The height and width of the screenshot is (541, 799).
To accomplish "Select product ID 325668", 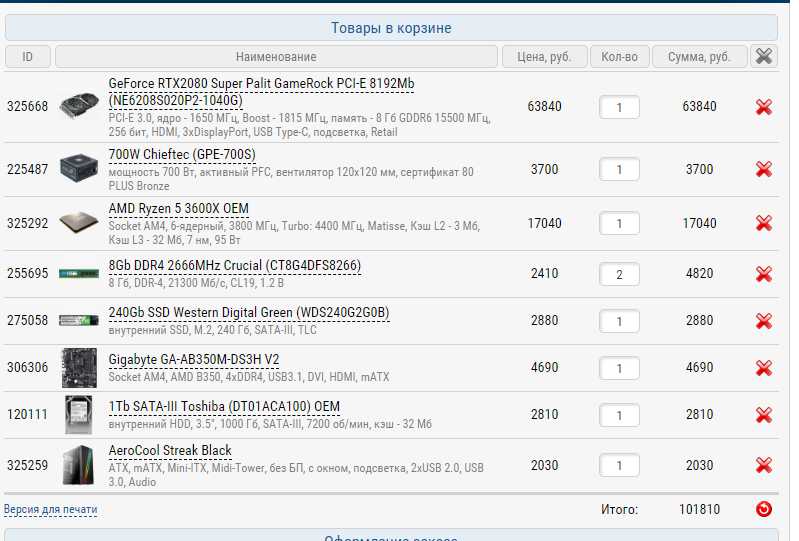I will [x=28, y=106].
